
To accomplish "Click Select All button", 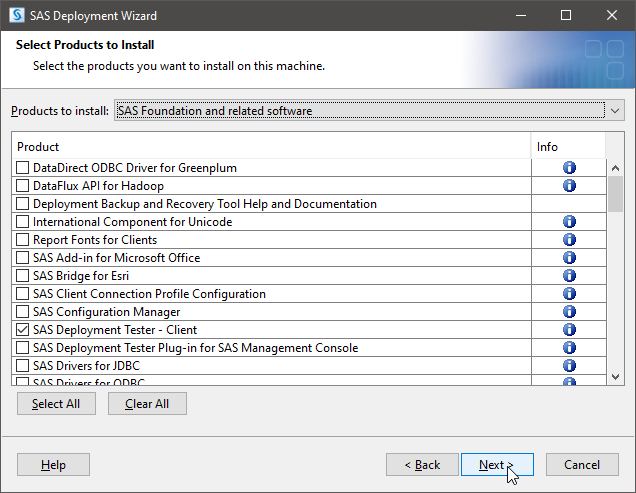I will point(56,404).
